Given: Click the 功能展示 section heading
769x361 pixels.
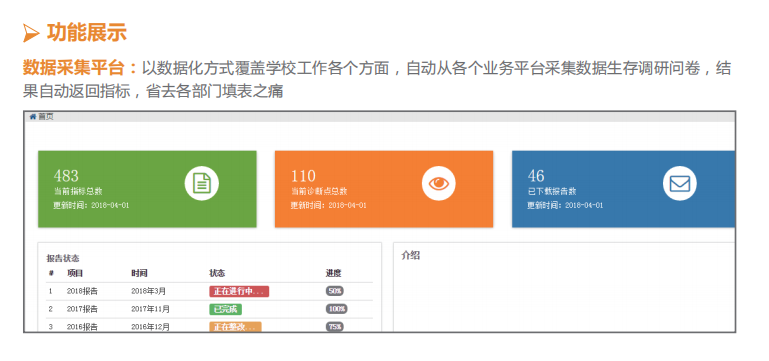Looking at the screenshot, I should point(87,32).
